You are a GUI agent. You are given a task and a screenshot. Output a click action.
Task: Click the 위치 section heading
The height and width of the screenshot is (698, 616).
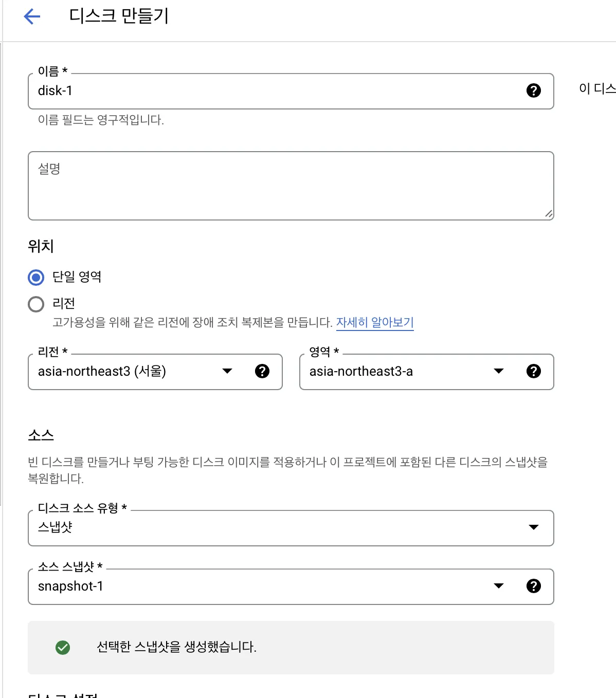click(x=41, y=247)
